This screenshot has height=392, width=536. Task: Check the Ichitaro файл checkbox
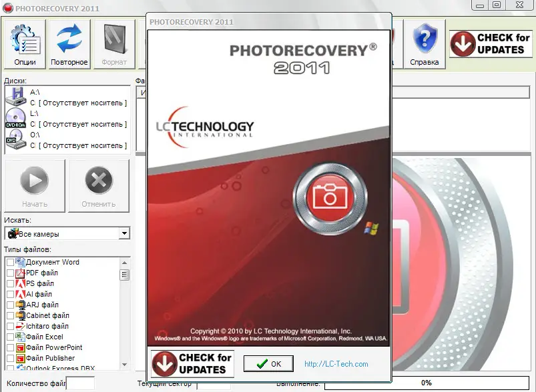[x=10, y=326]
